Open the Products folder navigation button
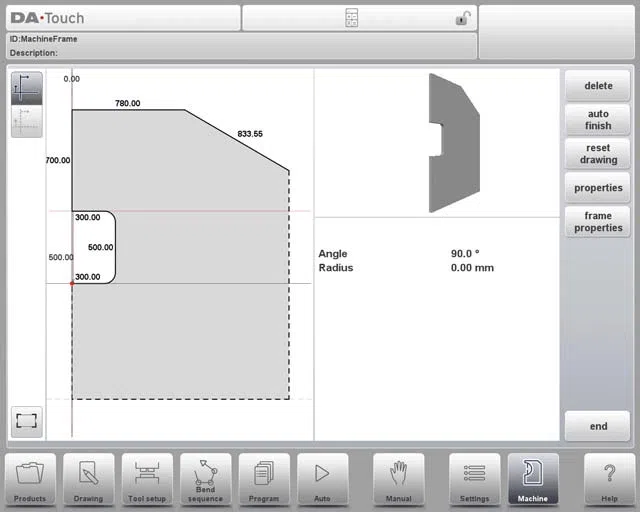640x512 pixels. pos(30,479)
